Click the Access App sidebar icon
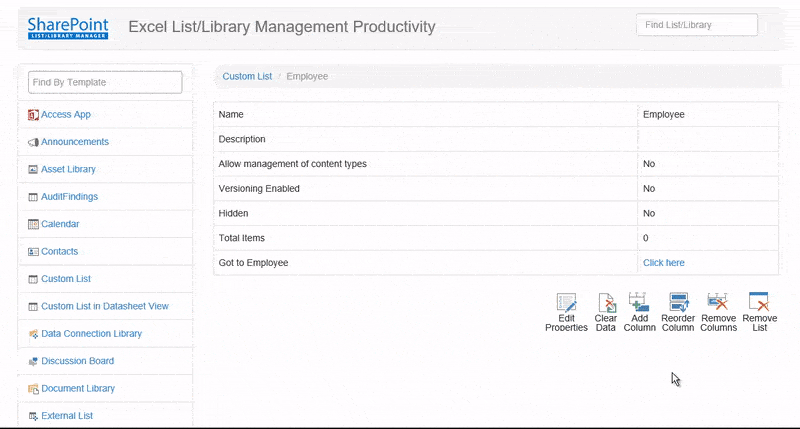 tap(33, 115)
